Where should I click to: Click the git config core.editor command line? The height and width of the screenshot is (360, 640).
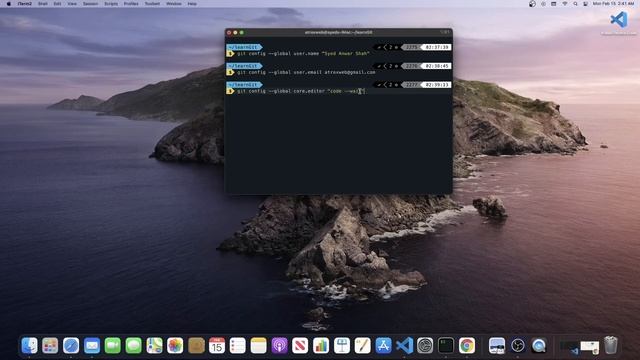coord(301,91)
